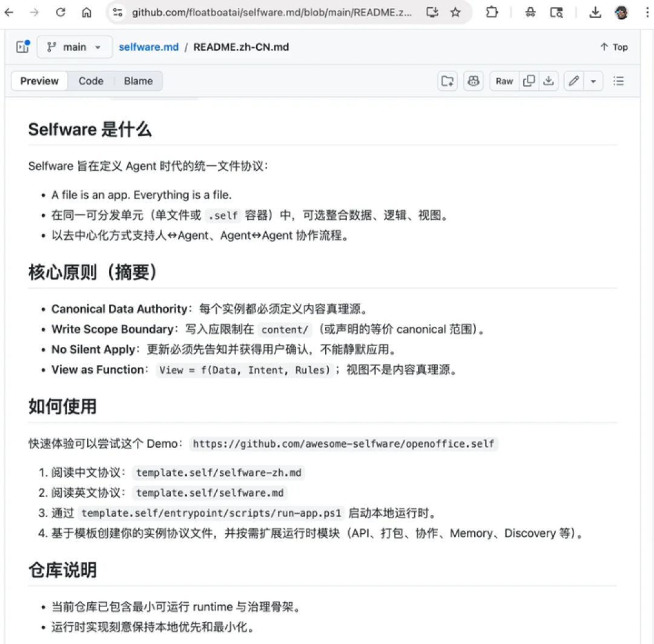Download the raw file icon

(x=549, y=81)
